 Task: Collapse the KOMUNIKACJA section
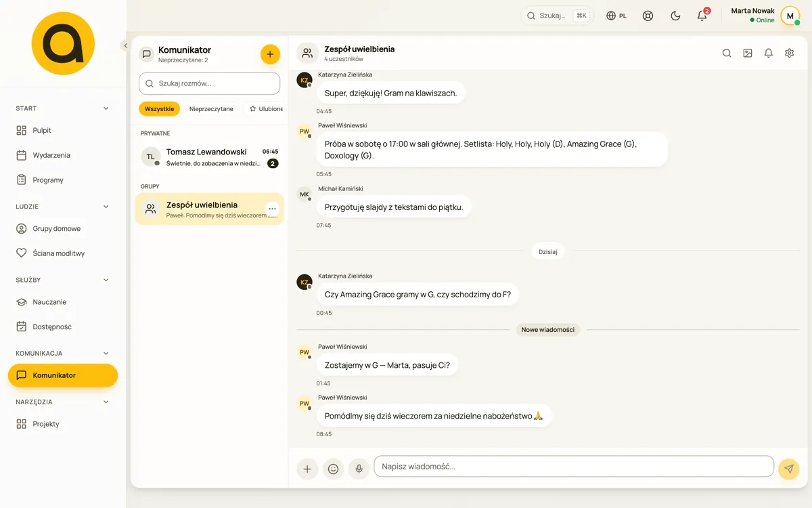[63, 353]
